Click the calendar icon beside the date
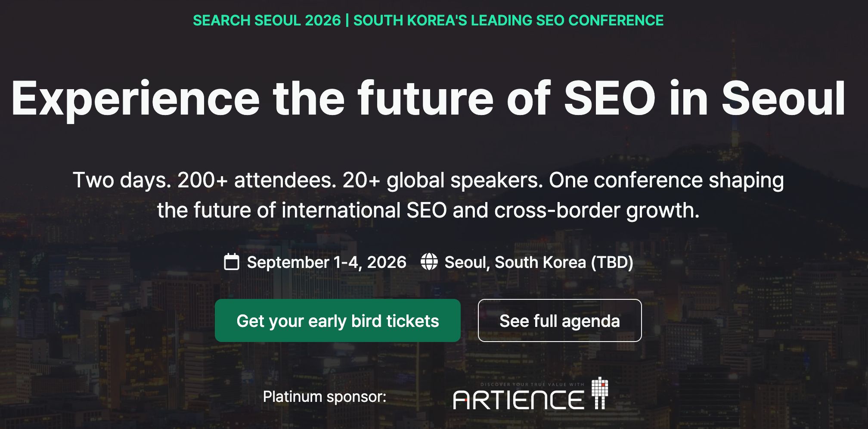The image size is (868, 429). (232, 262)
